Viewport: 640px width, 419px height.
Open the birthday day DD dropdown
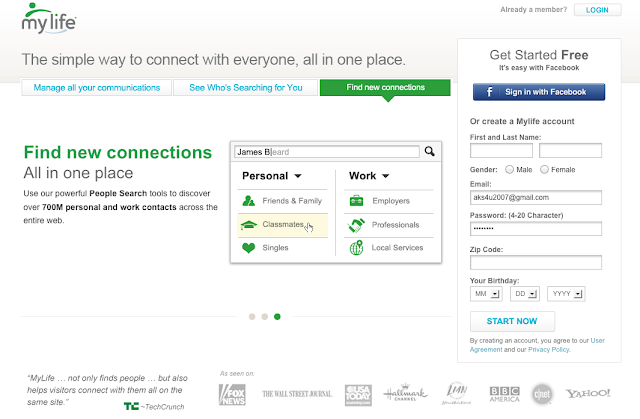(x=525, y=294)
